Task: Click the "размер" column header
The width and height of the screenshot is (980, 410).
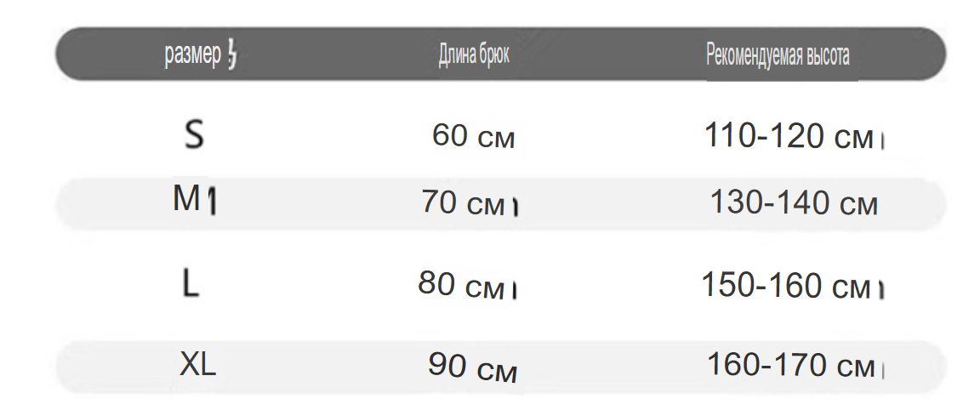Action: tap(192, 55)
